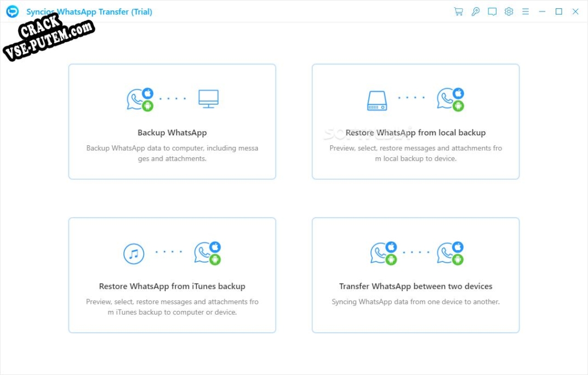Click the feedback chat bubble icon
Screen dimensions: 588x375
(492, 12)
